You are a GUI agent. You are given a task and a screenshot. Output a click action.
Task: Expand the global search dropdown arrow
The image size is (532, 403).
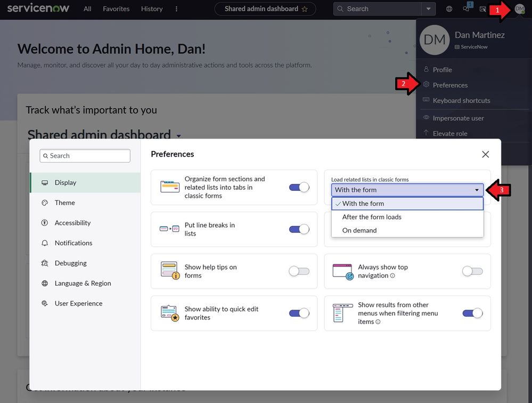click(428, 9)
